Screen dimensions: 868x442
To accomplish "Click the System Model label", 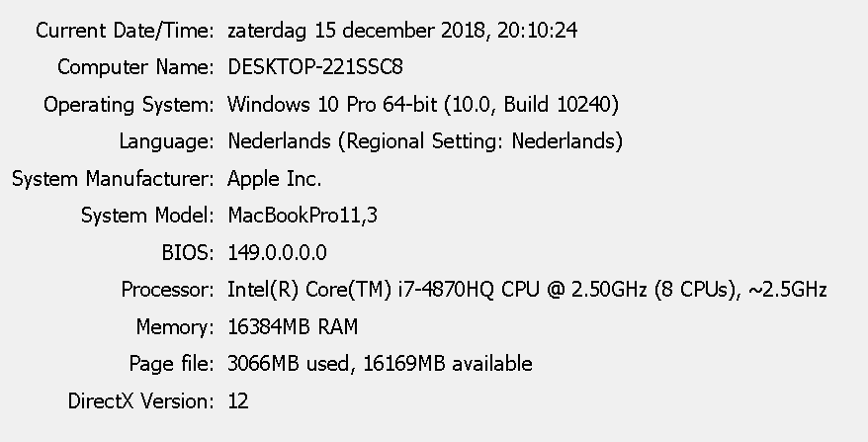I will pos(147,216).
